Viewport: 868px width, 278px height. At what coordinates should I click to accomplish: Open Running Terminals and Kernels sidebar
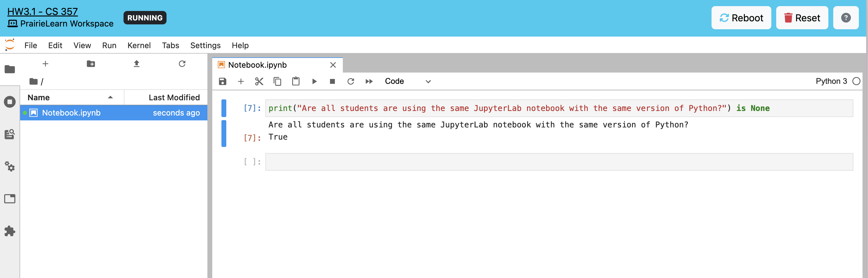pos(10,102)
